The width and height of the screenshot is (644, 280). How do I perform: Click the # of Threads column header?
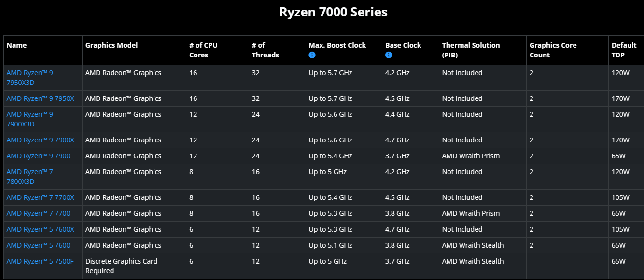tap(265, 50)
